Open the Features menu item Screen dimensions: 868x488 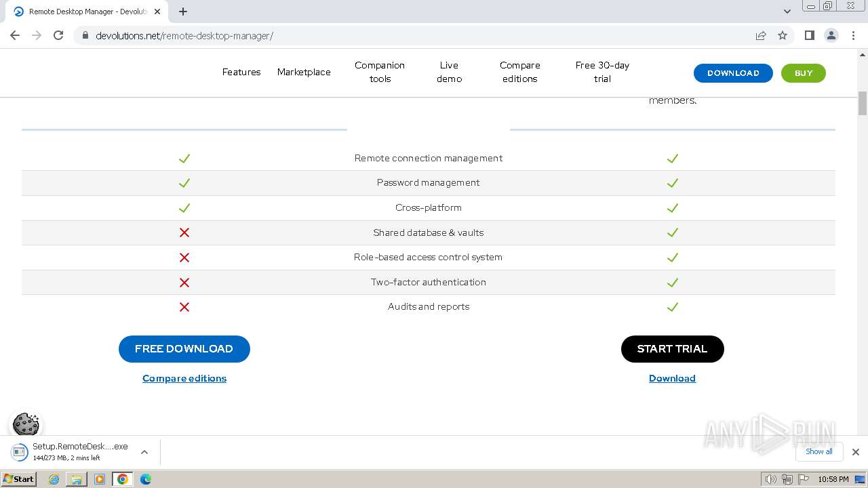(241, 72)
